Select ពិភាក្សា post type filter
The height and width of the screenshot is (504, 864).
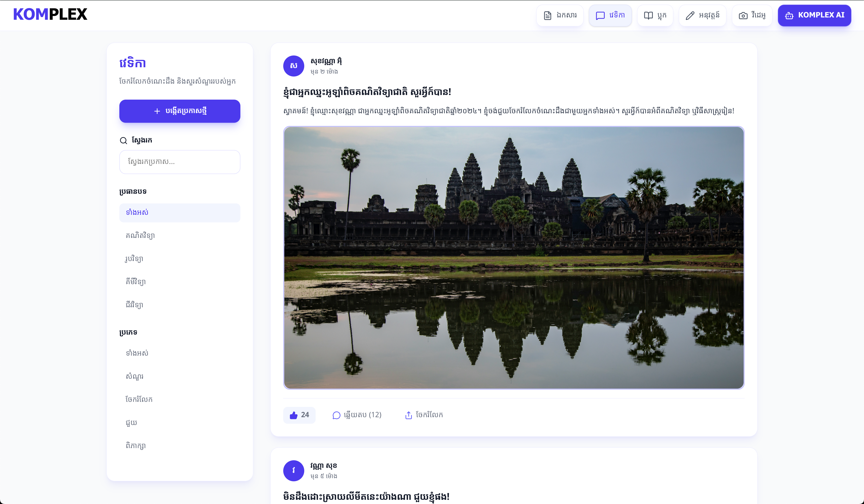coord(136,445)
